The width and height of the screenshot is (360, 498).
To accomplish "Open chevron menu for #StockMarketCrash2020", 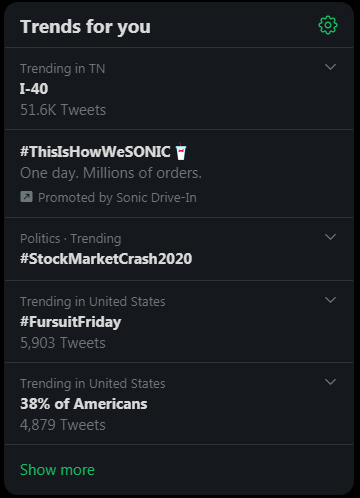I will point(330,237).
